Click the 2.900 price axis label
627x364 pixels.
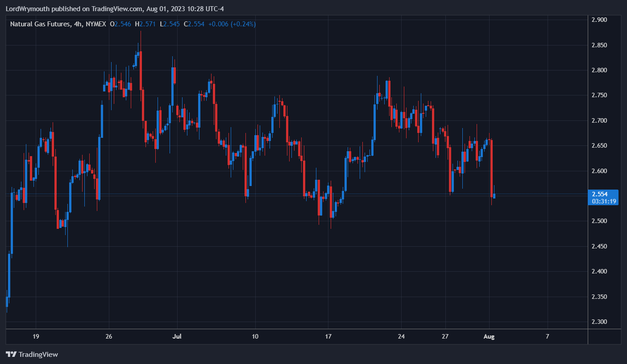click(x=599, y=20)
